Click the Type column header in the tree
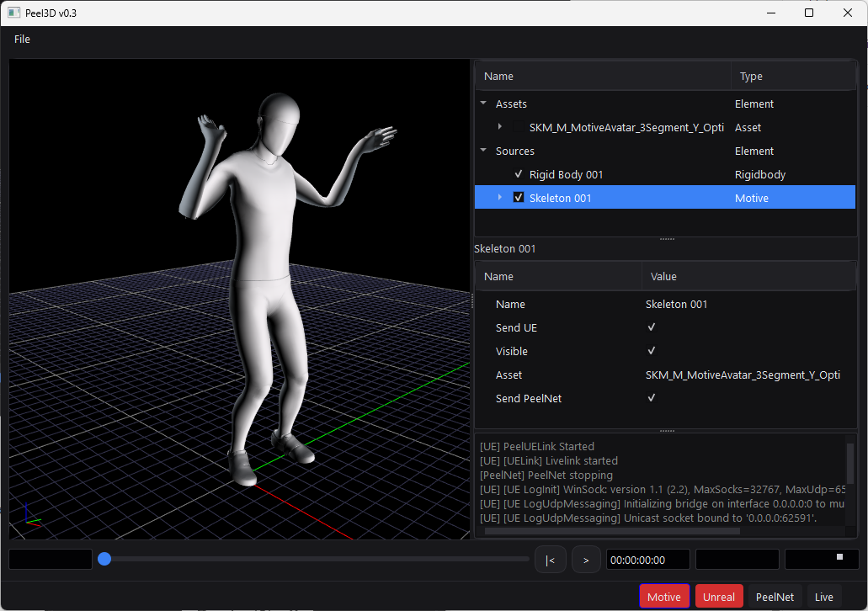This screenshot has width=868, height=611. [751, 77]
